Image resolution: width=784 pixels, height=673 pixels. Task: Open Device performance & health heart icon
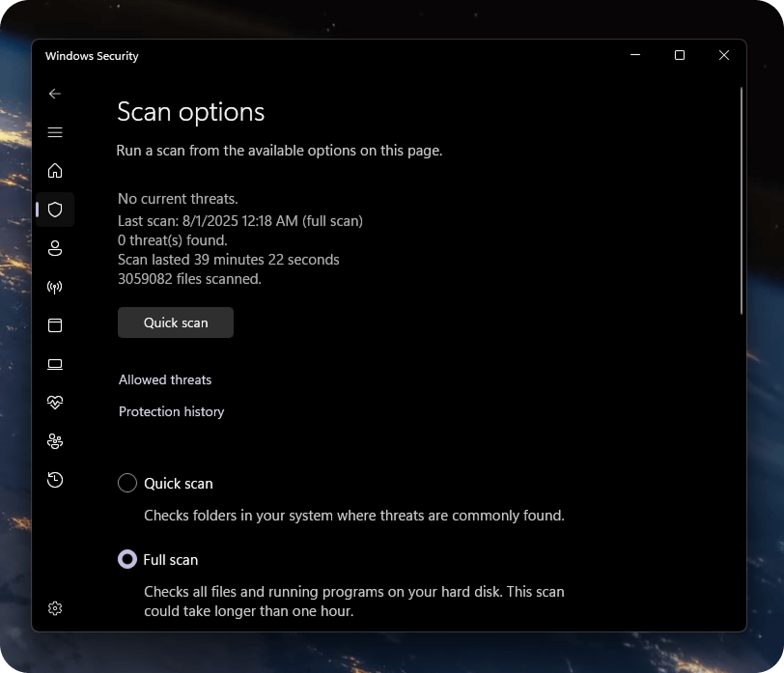pos(55,402)
